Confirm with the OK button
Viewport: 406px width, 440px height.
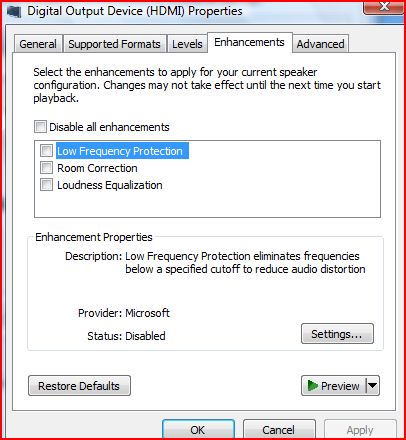point(198,429)
